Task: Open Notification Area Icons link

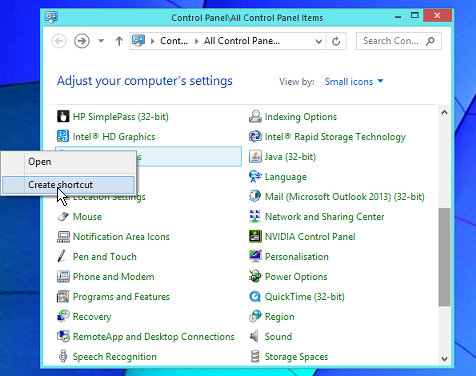Action: [x=121, y=237]
